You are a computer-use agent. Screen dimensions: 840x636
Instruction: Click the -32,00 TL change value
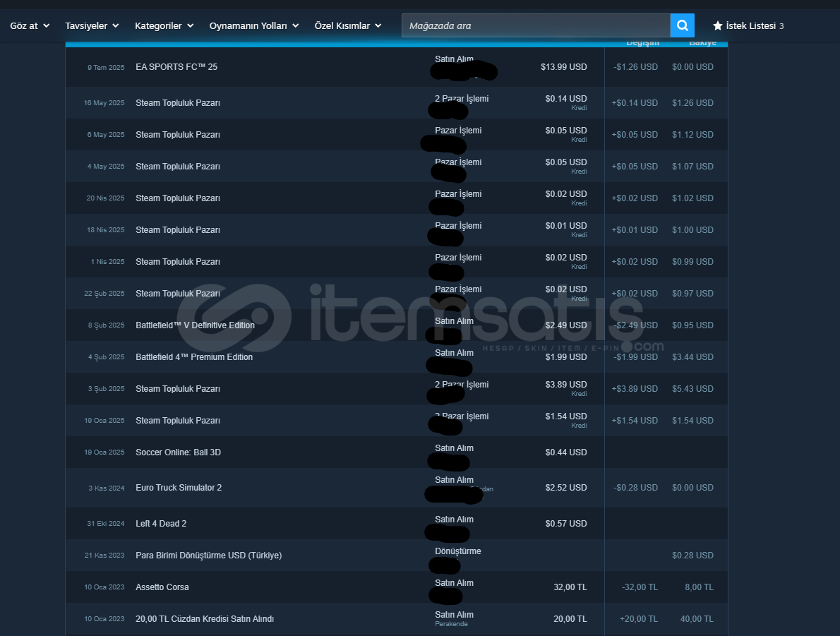pos(640,587)
